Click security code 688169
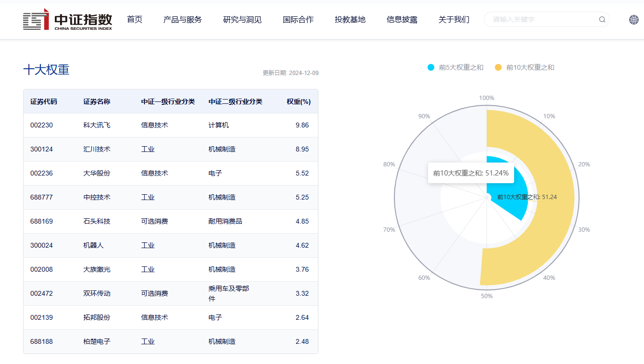This screenshot has height=364, width=644. tap(41, 221)
